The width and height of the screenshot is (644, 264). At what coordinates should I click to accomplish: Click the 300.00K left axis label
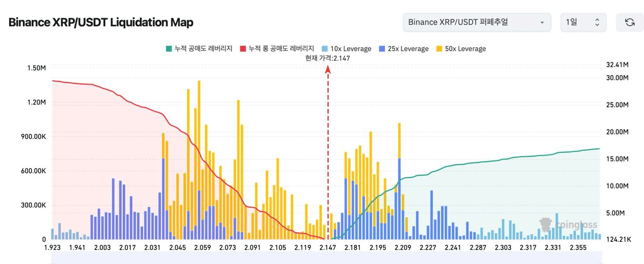click(34, 205)
